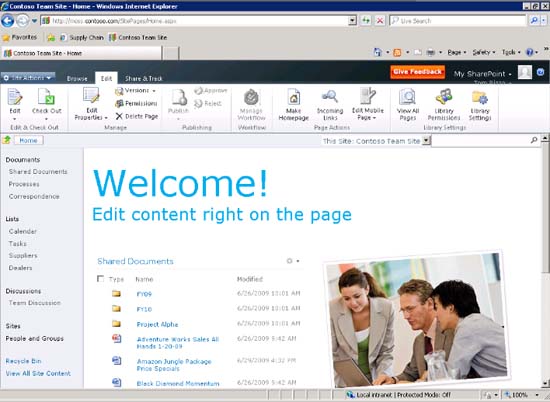Click Delete Page in ribbon
The width and height of the screenshot is (550, 402).
[x=137, y=116]
